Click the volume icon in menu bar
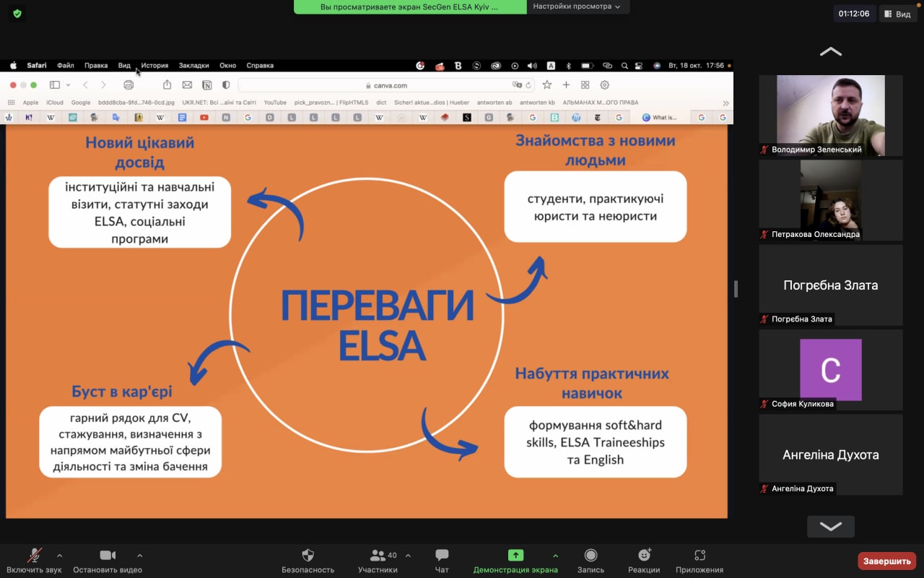 tap(532, 65)
